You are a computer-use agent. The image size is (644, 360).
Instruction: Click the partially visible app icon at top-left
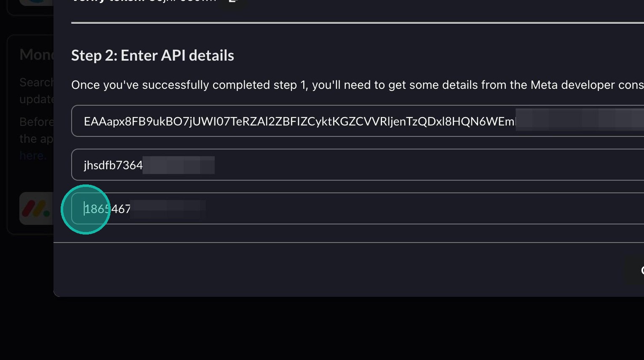tap(36, 2)
